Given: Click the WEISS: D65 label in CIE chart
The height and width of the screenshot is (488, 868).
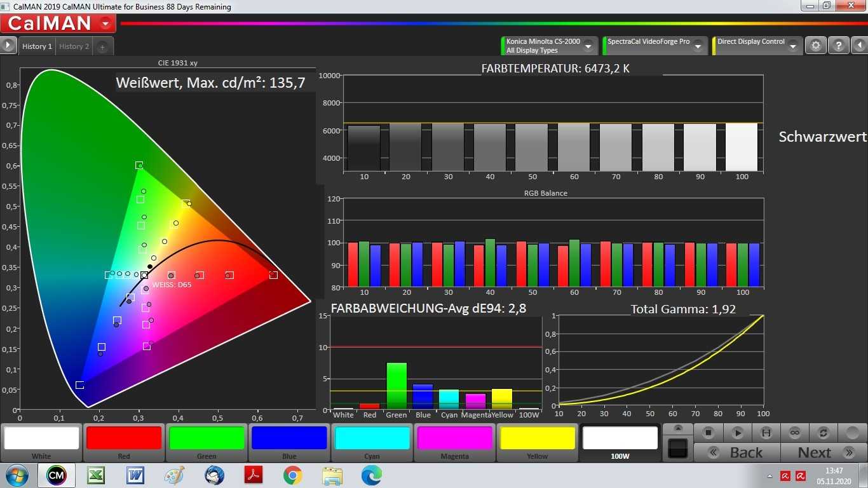Looking at the screenshot, I should [172, 285].
